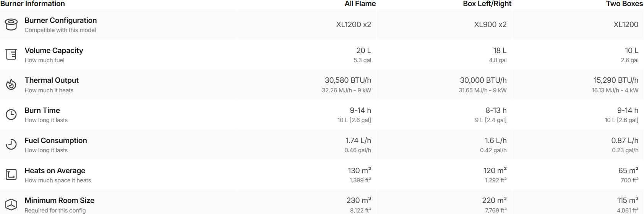Click the Minimum Room Size cube icon
Screen dimensions: 644x214
coord(11,204)
